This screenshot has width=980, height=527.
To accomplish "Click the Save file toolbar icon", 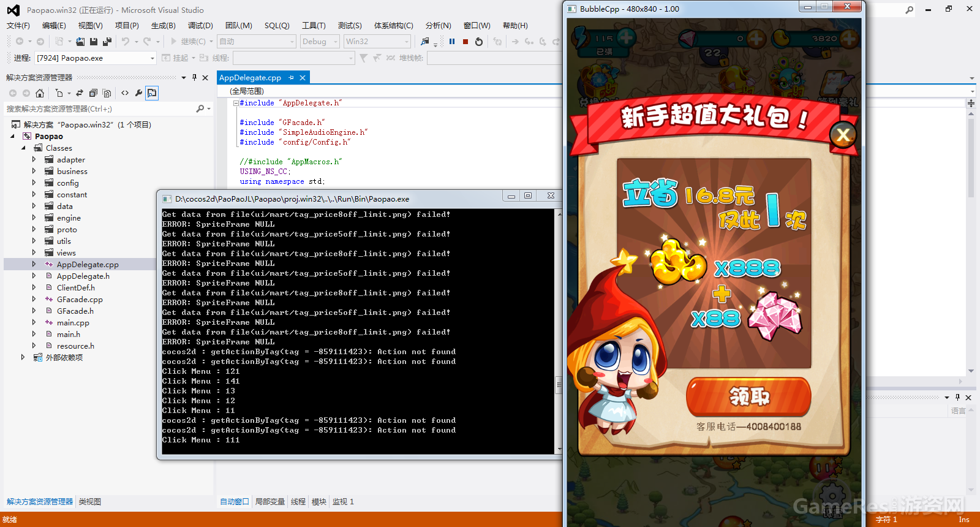I will [x=94, y=42].
